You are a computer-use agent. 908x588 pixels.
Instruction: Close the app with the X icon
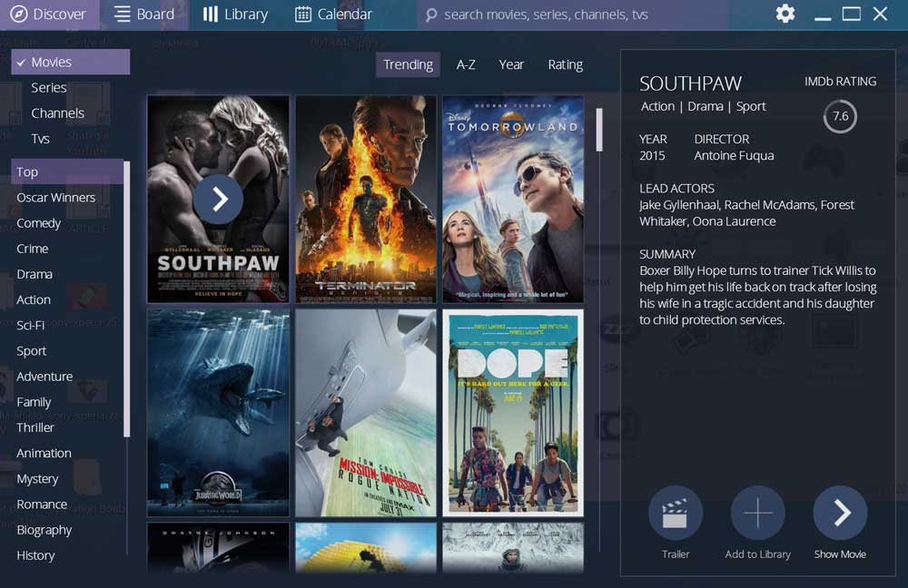[x=880, y=14]
